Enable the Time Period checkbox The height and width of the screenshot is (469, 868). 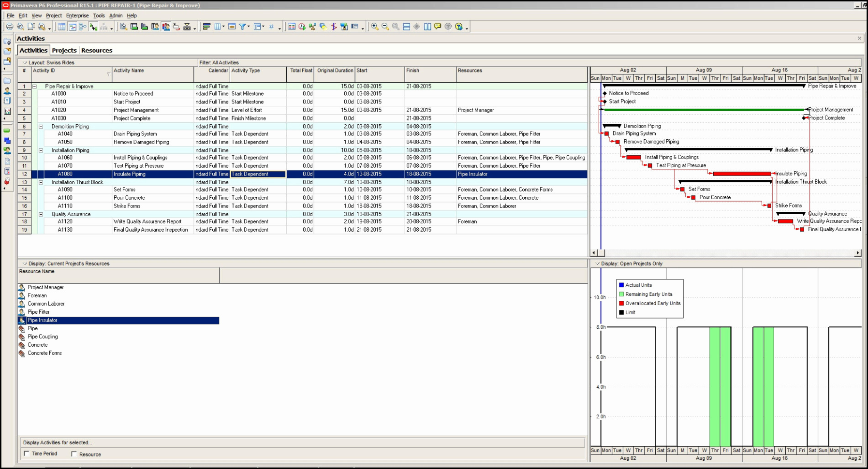coord(28,454)
